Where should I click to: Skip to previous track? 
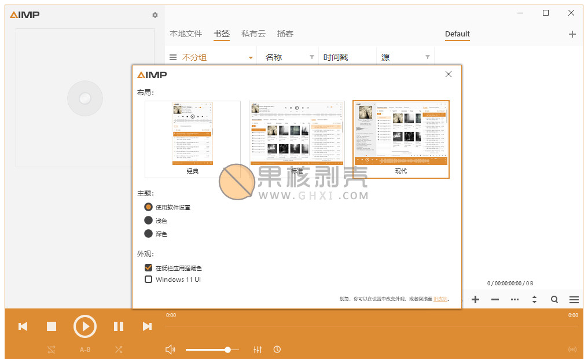(x=23, y=326)
